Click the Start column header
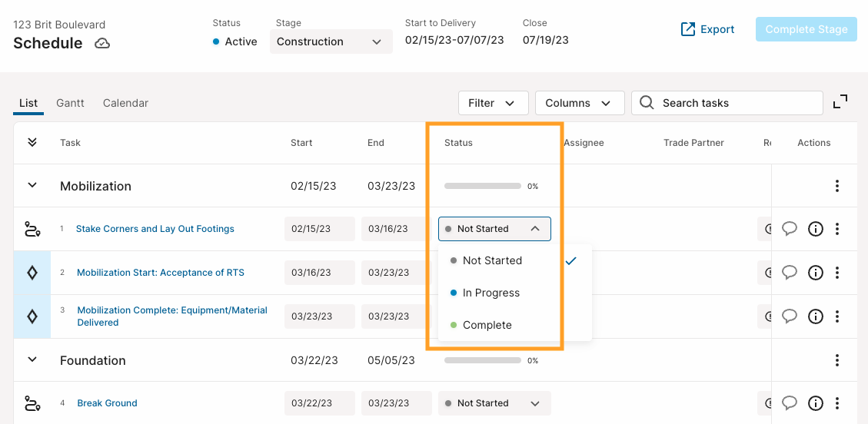 pos(301,143)
